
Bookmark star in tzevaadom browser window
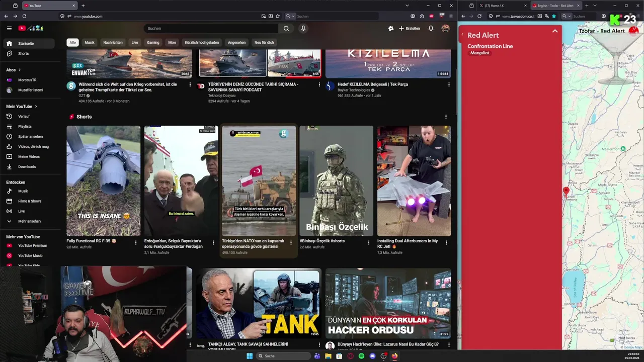(554, 16)
